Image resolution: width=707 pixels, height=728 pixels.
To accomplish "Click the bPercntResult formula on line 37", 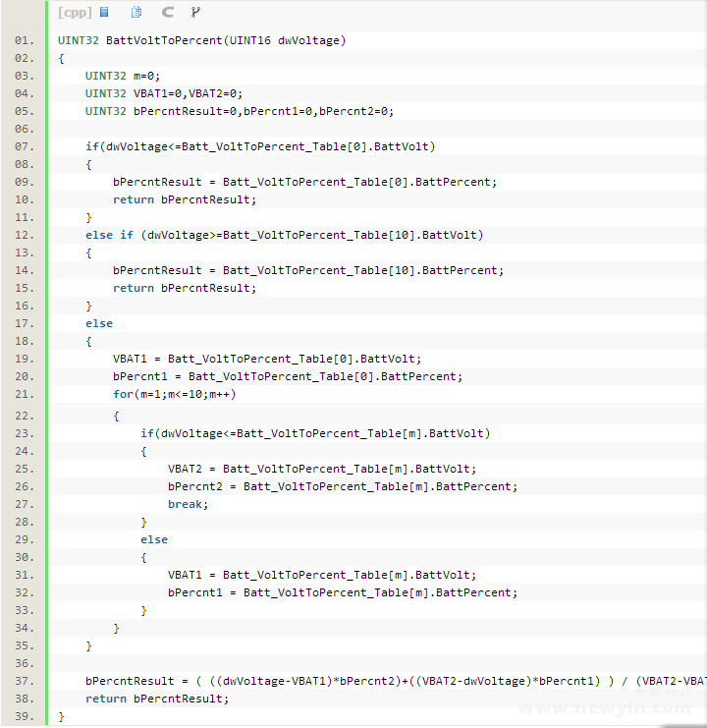I will pyautogui.click(x=393, y=681).
